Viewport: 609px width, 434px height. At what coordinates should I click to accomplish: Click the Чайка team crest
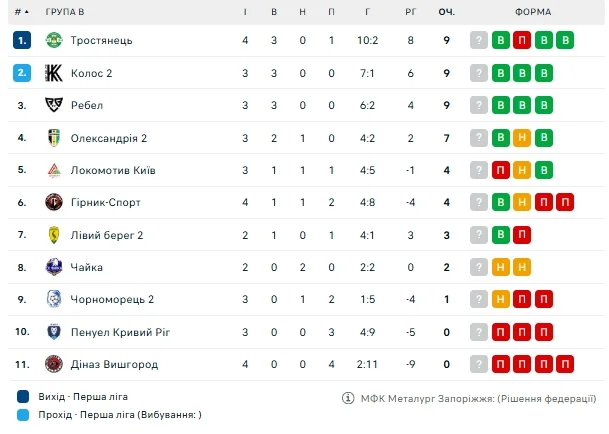54,267
